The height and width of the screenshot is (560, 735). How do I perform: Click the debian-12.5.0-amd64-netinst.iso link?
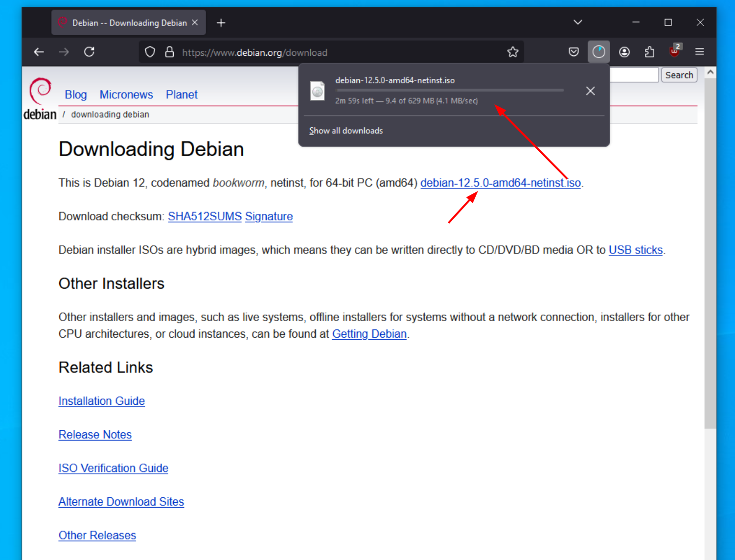tap(501, 183)
